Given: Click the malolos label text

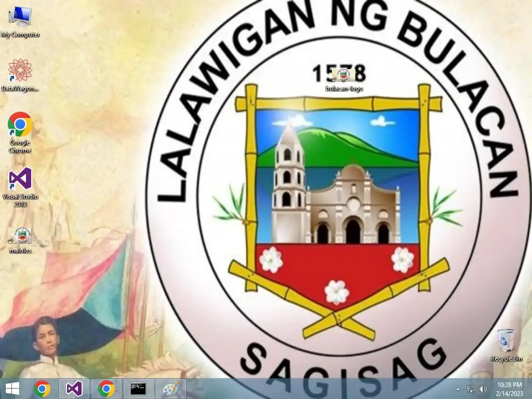Looking at the screenshot, I should [20, 251].
